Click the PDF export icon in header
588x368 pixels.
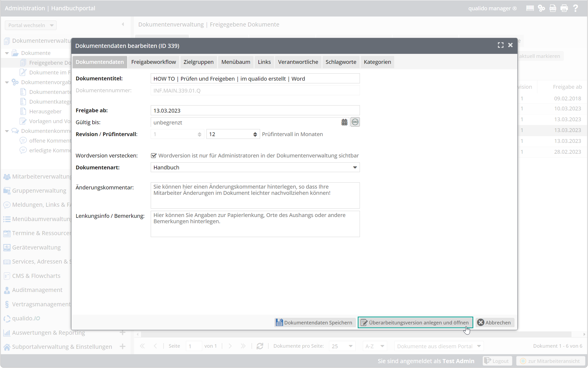tap(553, 8)
